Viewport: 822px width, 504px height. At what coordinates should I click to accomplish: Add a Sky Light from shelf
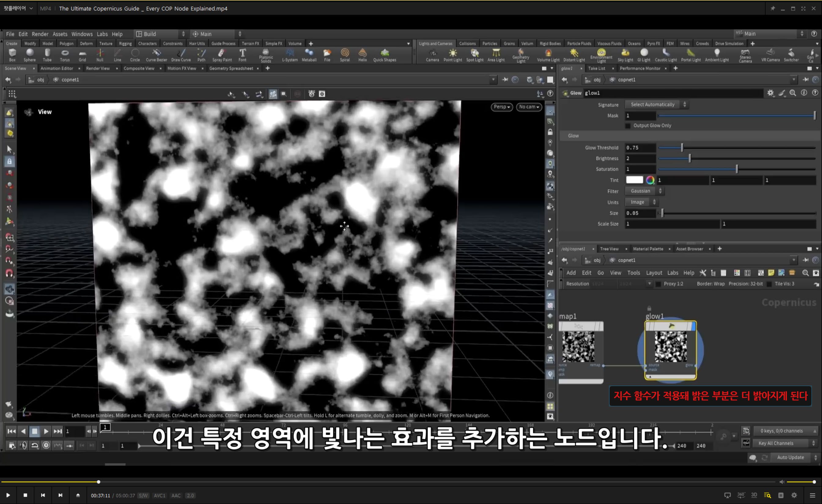tap(625, 55)
